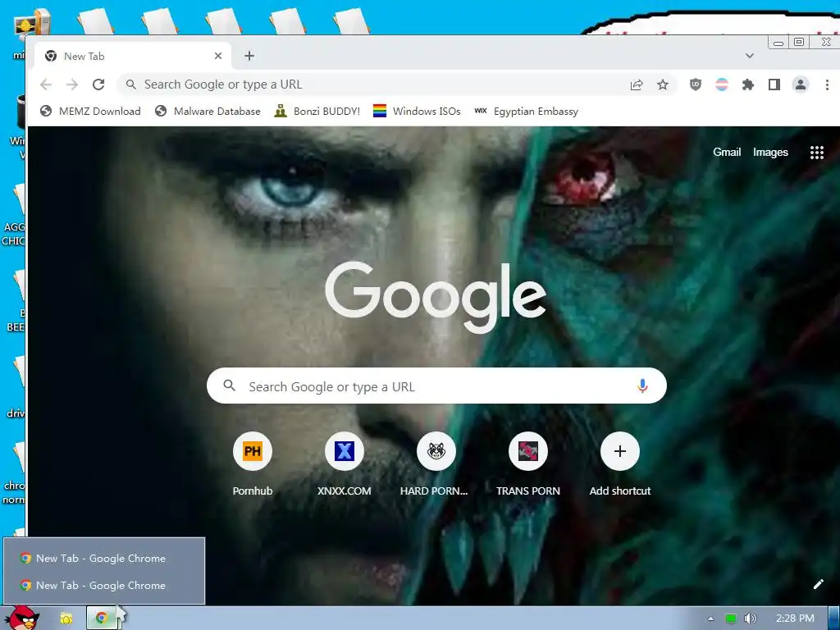Minimize the Chrome window

[778, 43]
